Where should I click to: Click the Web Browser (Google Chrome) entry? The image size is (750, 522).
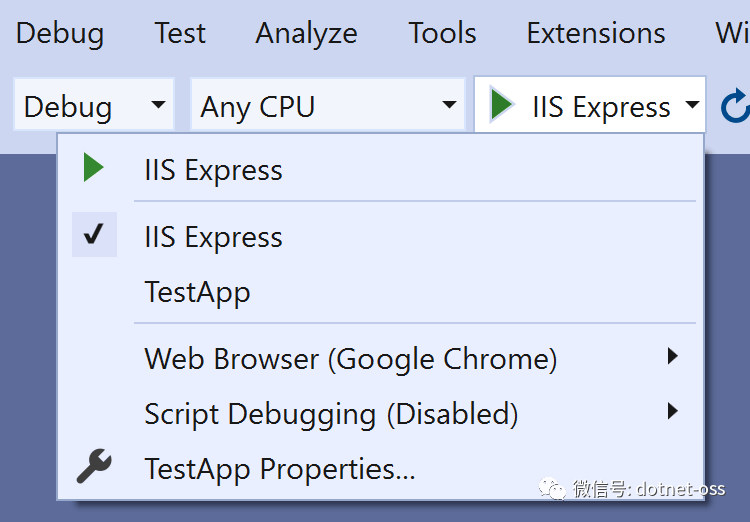351,358
